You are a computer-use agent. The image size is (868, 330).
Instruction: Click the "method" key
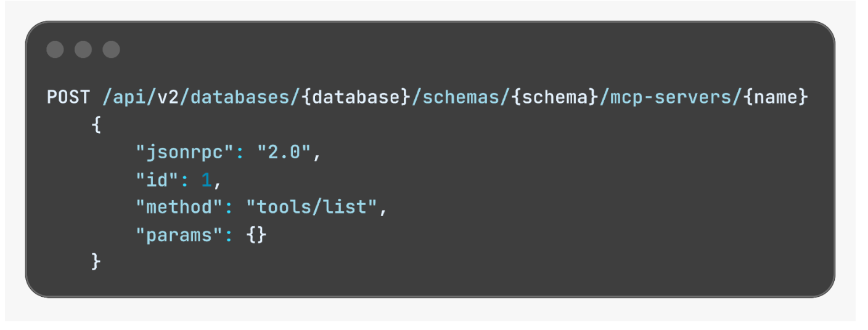[180, 207]
